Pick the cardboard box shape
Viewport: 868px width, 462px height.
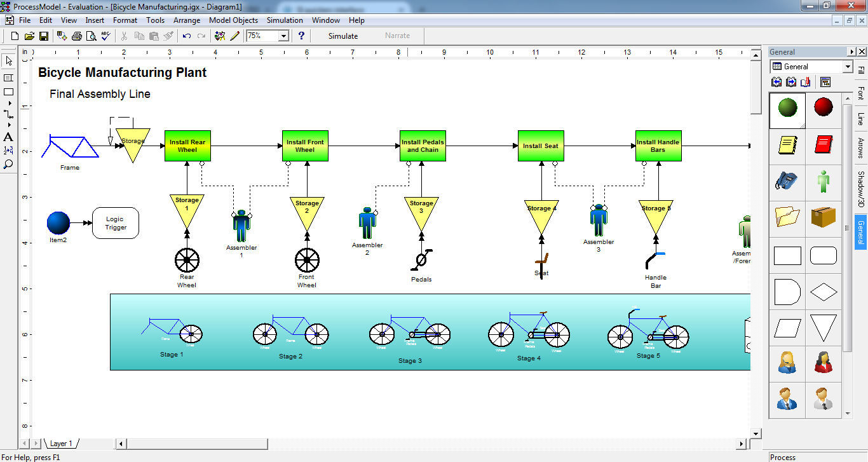coord(824,217)
